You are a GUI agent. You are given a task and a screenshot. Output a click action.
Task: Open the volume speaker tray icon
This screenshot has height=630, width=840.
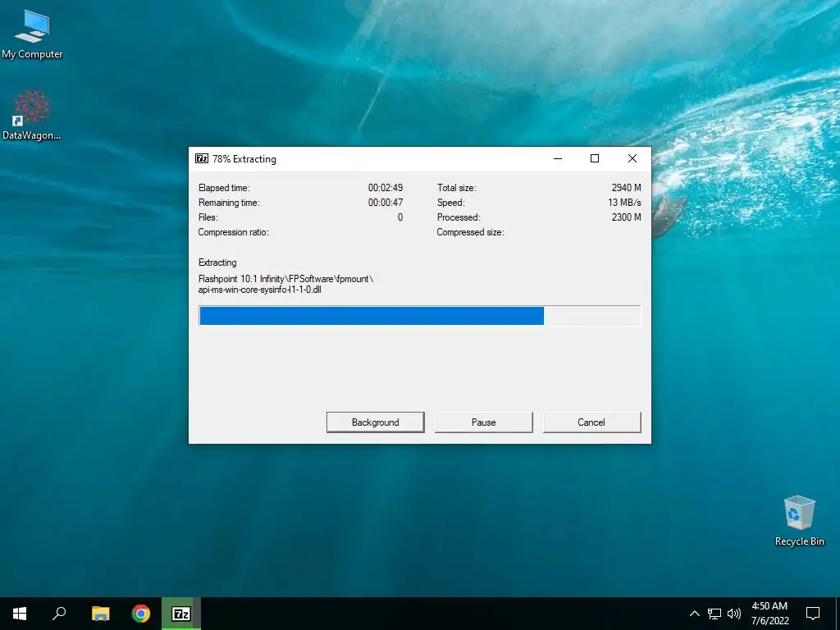point(734,614)
